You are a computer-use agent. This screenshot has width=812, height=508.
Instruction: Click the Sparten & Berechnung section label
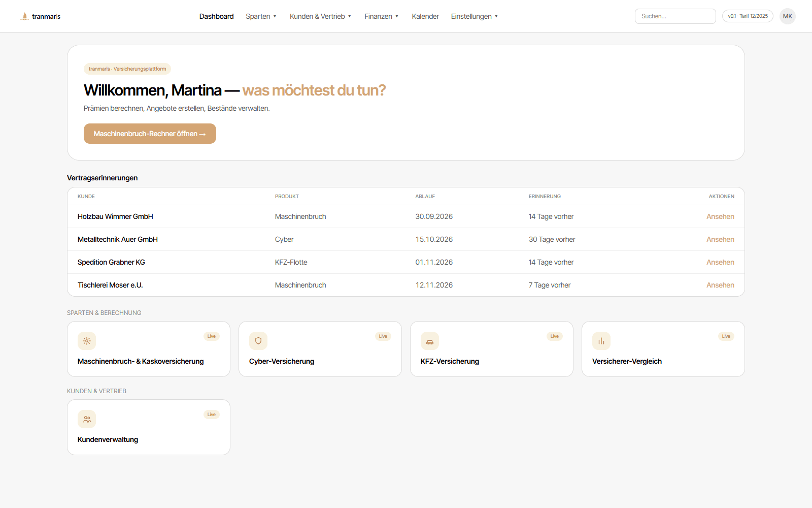pos(104,313)
